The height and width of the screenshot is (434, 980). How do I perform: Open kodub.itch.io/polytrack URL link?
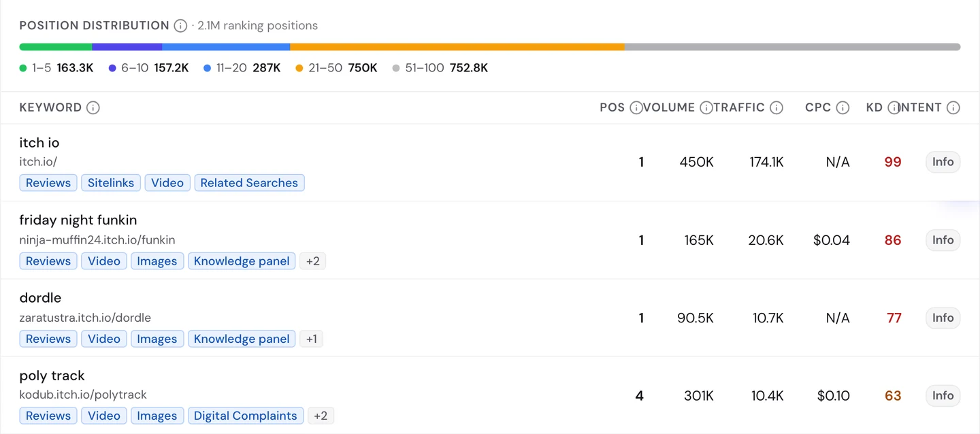tap(83, 395)
